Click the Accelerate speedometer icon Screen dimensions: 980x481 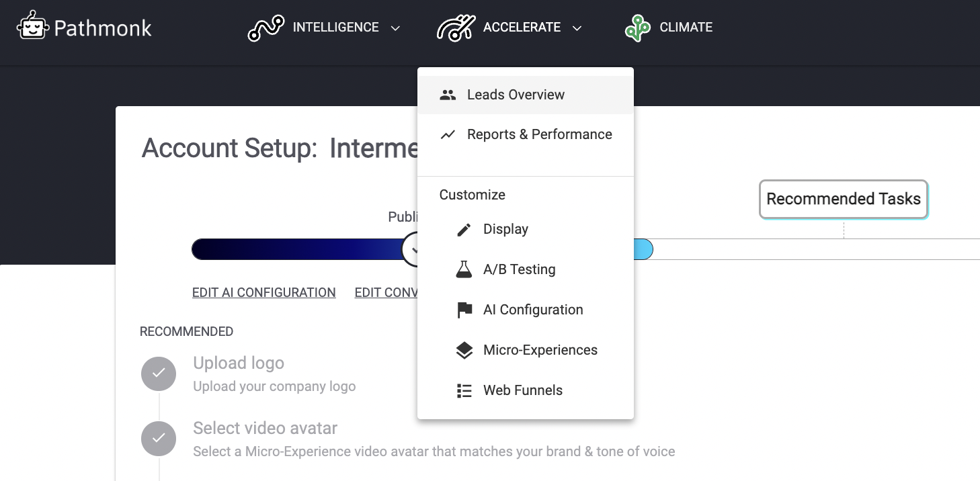coord(456,28)
